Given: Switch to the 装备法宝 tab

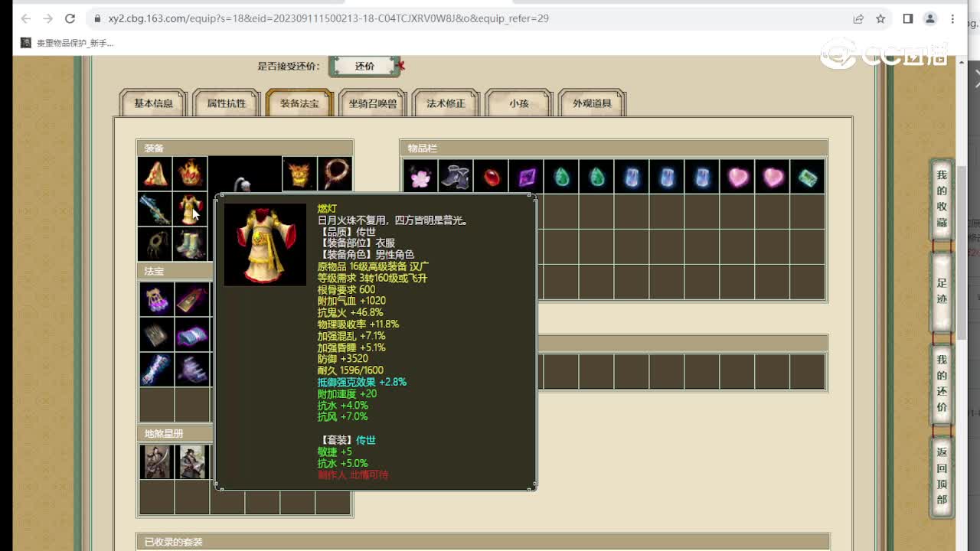Looking at the screenshot, I should [x=299, y=103].
